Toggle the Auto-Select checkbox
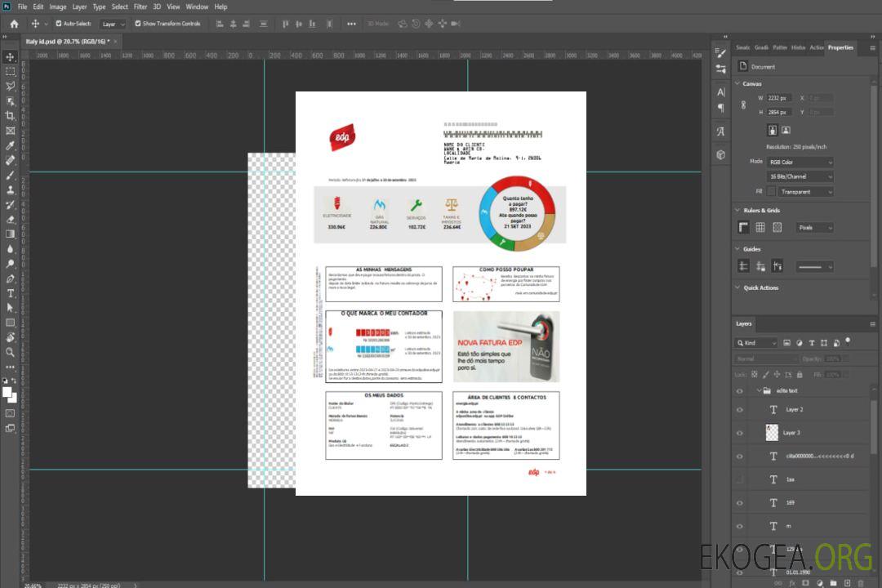Viewport: 882px width, 588px height. coord(59,24)
